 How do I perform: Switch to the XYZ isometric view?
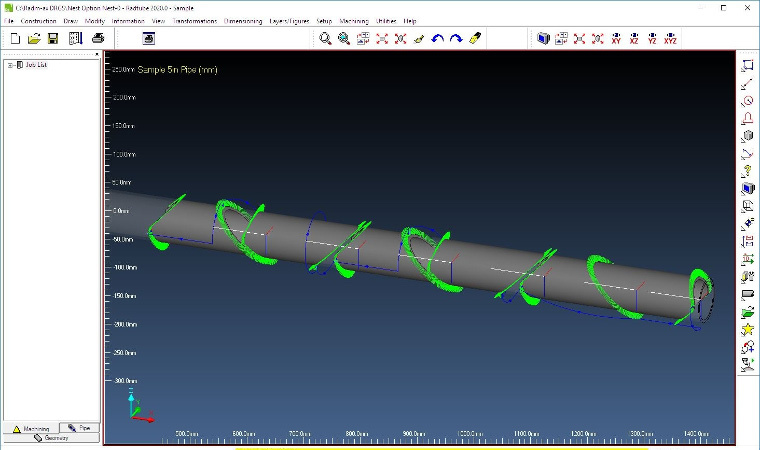670,38
